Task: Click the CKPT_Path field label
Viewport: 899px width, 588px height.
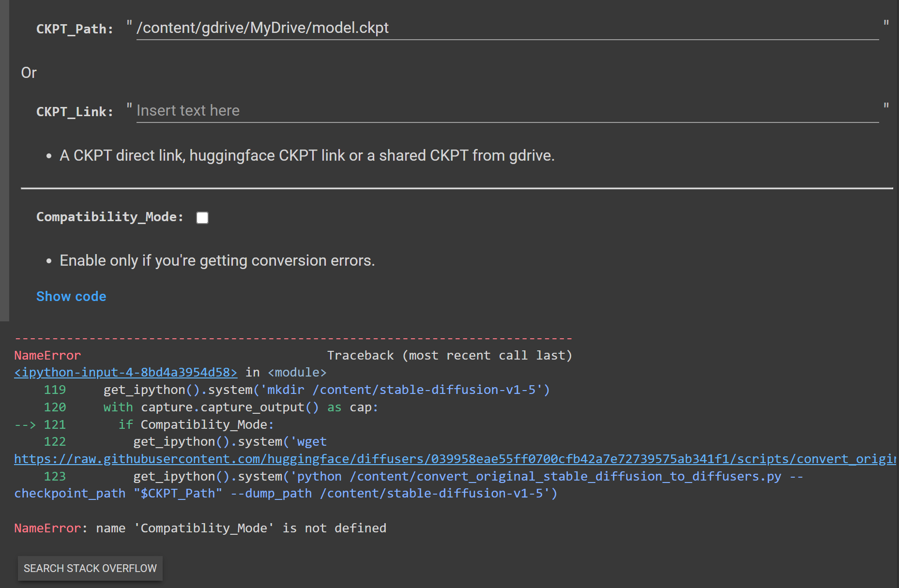Action: (x=75, y=29)
